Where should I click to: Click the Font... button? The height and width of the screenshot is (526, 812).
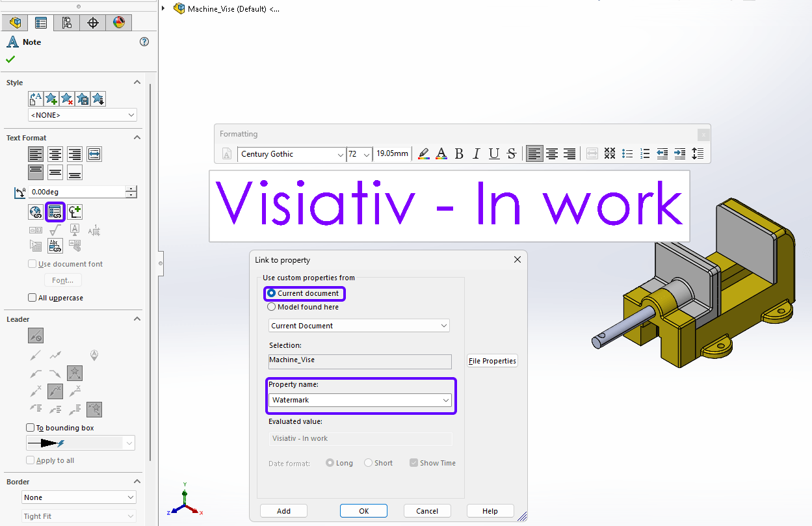62,280
